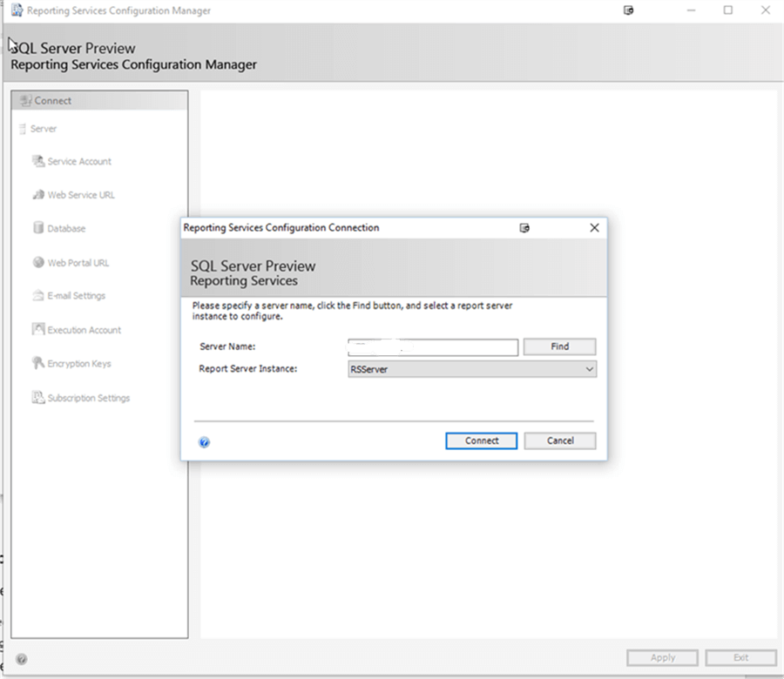Open the Execution Account page
784x679 pixels.
click(84, 330)
